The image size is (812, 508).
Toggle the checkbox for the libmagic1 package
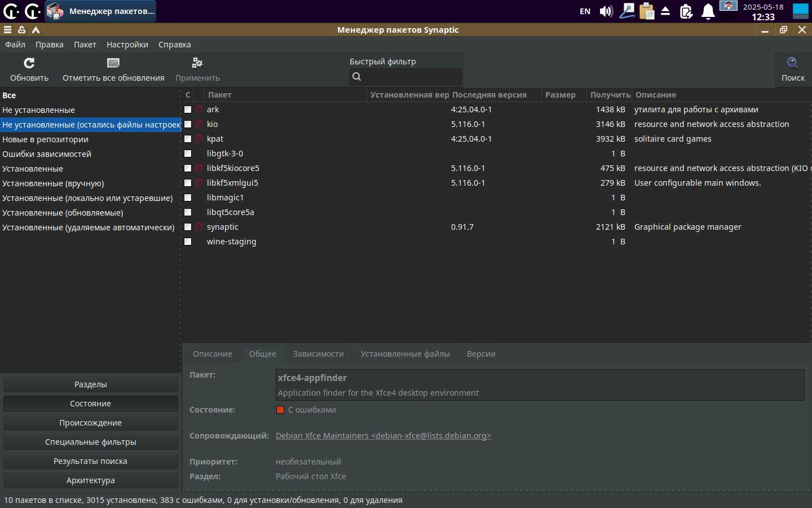coord(188,198)
